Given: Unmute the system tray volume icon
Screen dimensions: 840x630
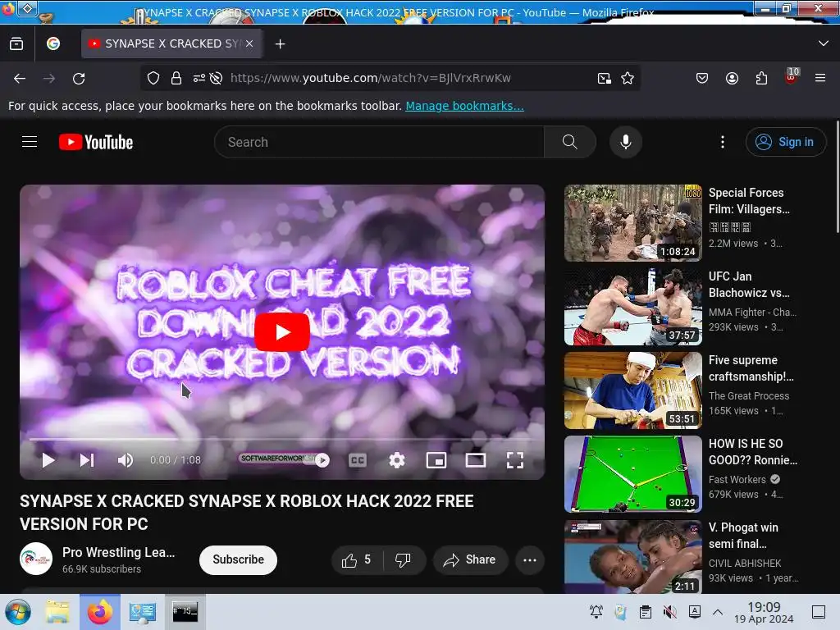Looking at the screenshot, I should click(x=669, y=612).
